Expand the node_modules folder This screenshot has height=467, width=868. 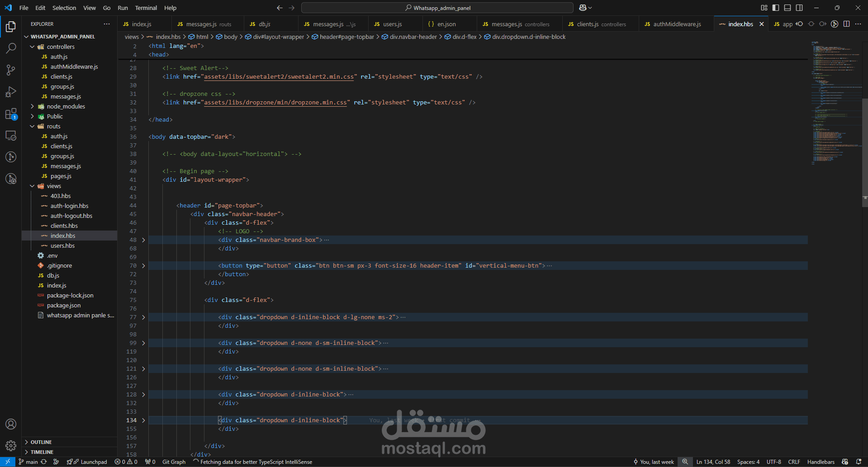pyautogui.click(x=32, y=106)
